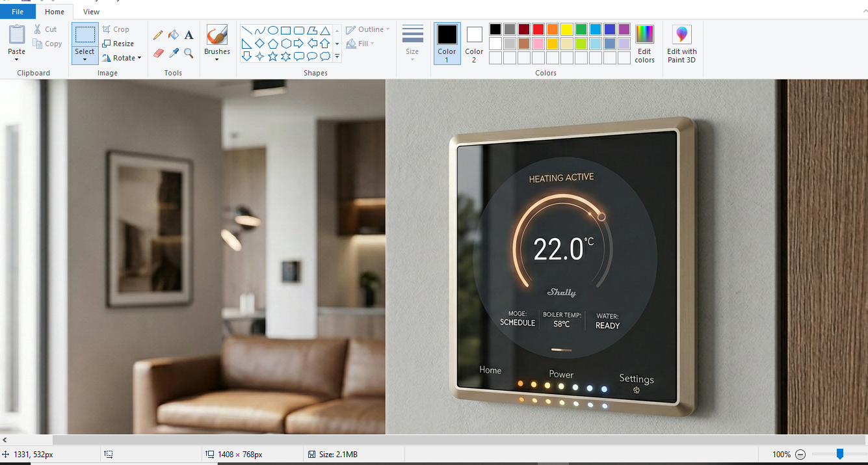Open the shape Fill dropdown
Image resolution: width=868 pixels, height=465 pixels.
click(360, 44)
